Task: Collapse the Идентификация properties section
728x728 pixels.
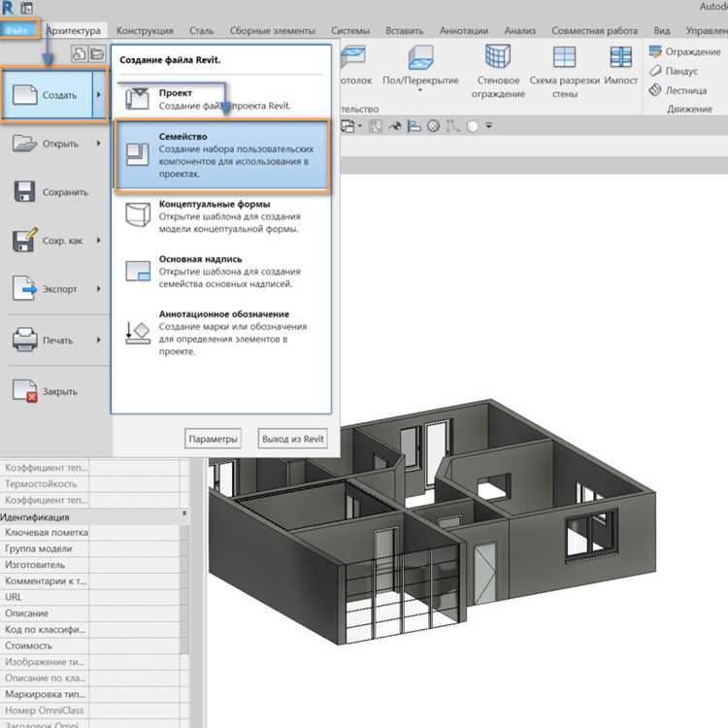Action: pyautogui.click(x=184, y=513)
